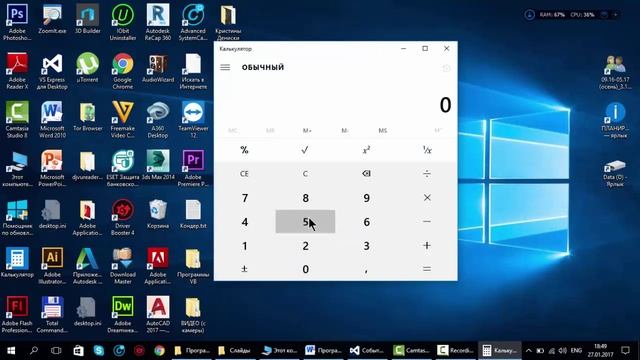
Task: Select the Autodesk ReCap 360 icon
Action: click(x=158, y=22)
